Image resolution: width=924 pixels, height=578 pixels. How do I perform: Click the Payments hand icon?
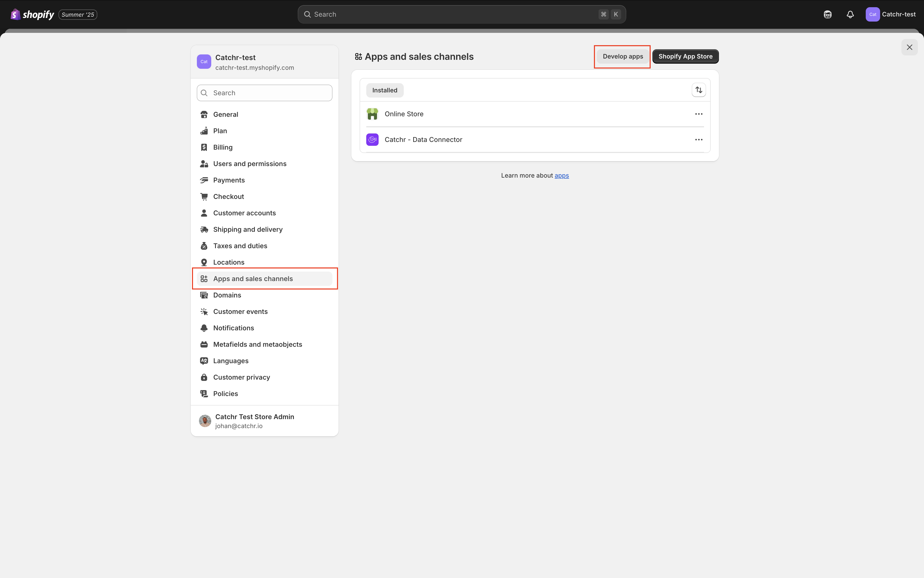click(x=204, y=180)
